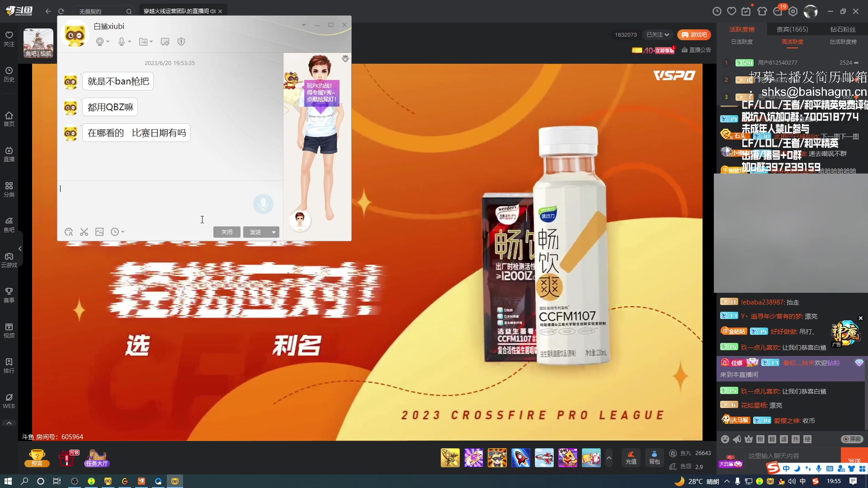Select the screenshot scissors tool in chat window
868x488 pixels.
pyautogui.click(x=84, y=232)
